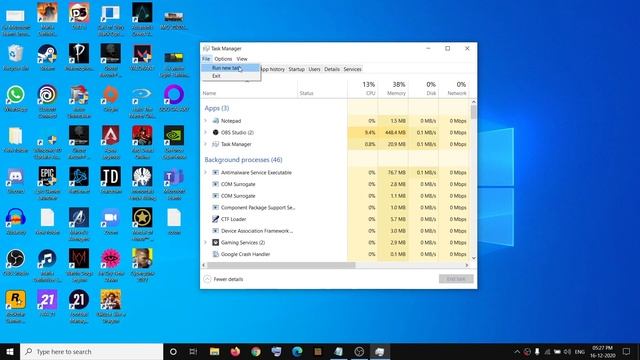
Task: Open the View menu in Task Manager
Action: click(242, 59)
